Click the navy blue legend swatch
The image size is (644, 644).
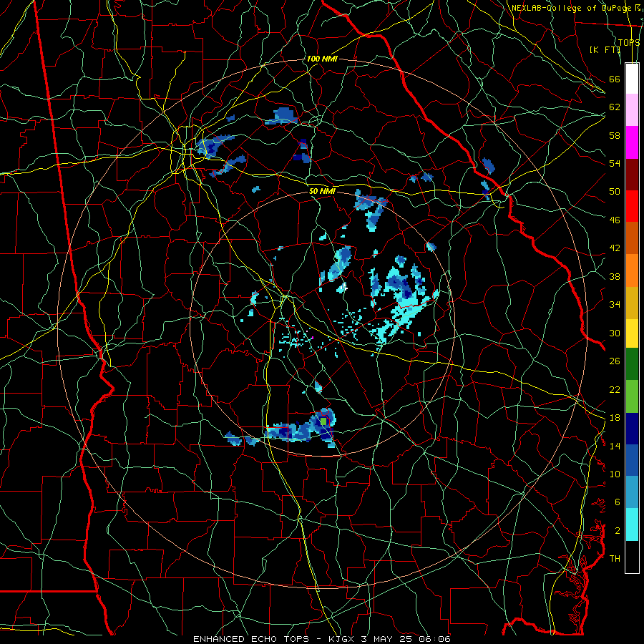tap(632, 429)
